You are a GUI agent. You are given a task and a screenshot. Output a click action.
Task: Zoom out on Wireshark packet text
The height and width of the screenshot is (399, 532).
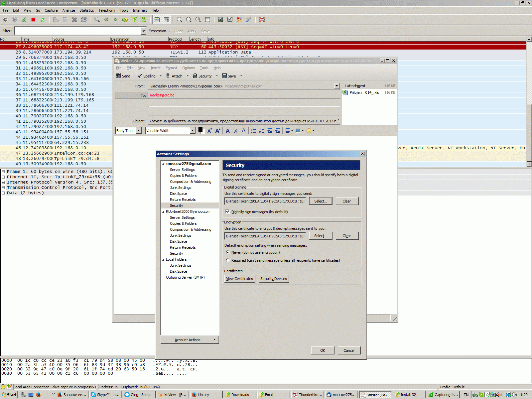(x=189, y=20)
